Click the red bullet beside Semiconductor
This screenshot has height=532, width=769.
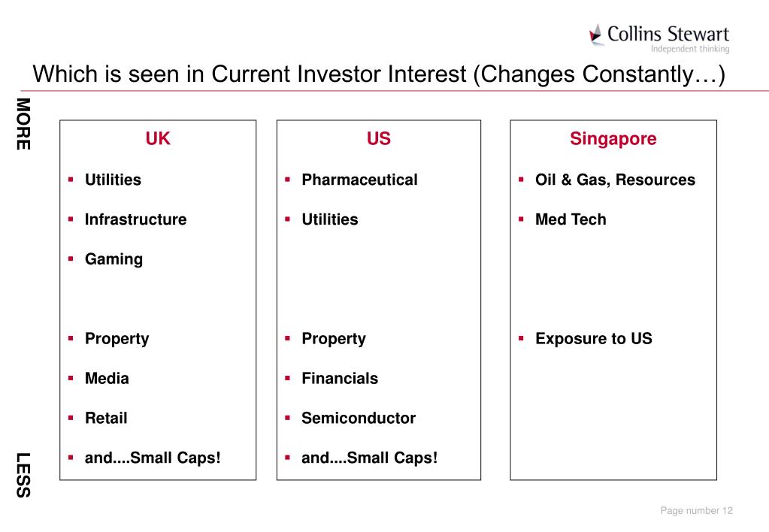point(287,418)
